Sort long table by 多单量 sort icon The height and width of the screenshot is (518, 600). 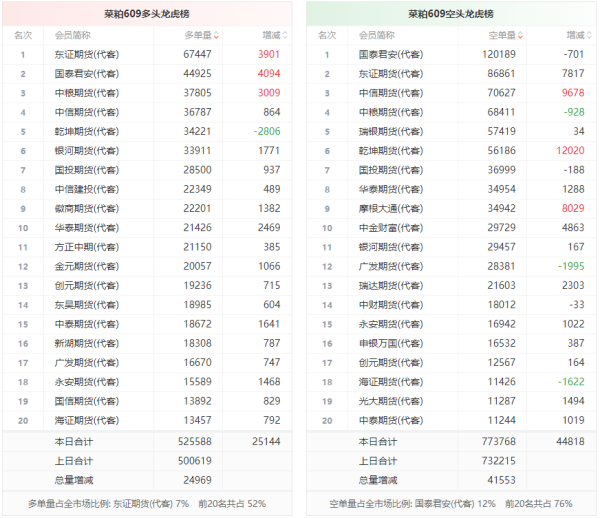pos(216,36)
